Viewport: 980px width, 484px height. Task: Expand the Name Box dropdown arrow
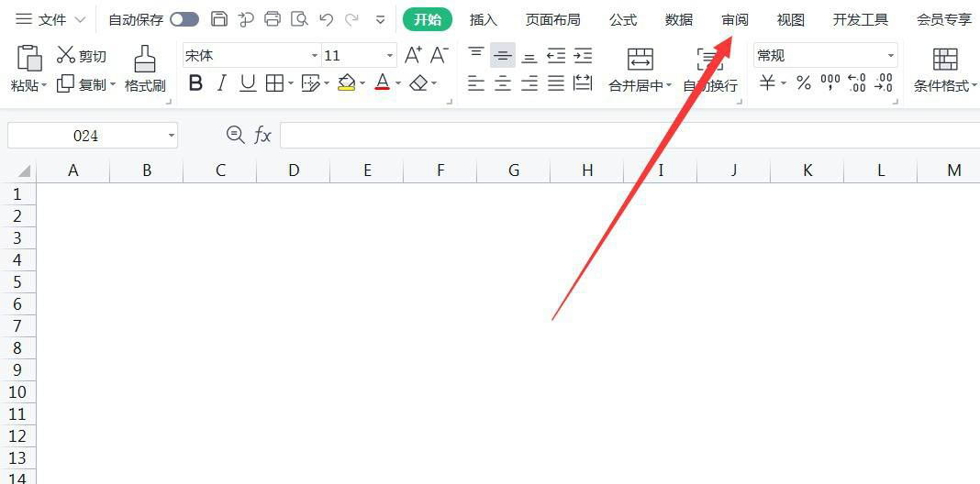(x=172, y=135)
